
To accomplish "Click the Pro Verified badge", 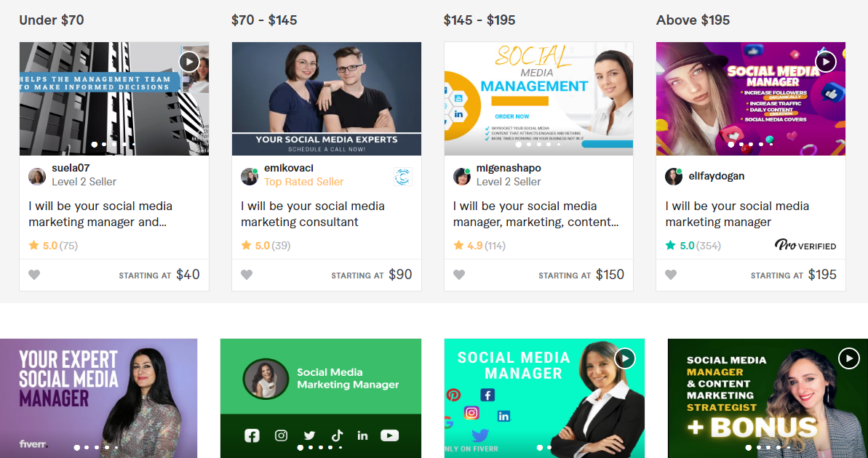I will point(805,245).
